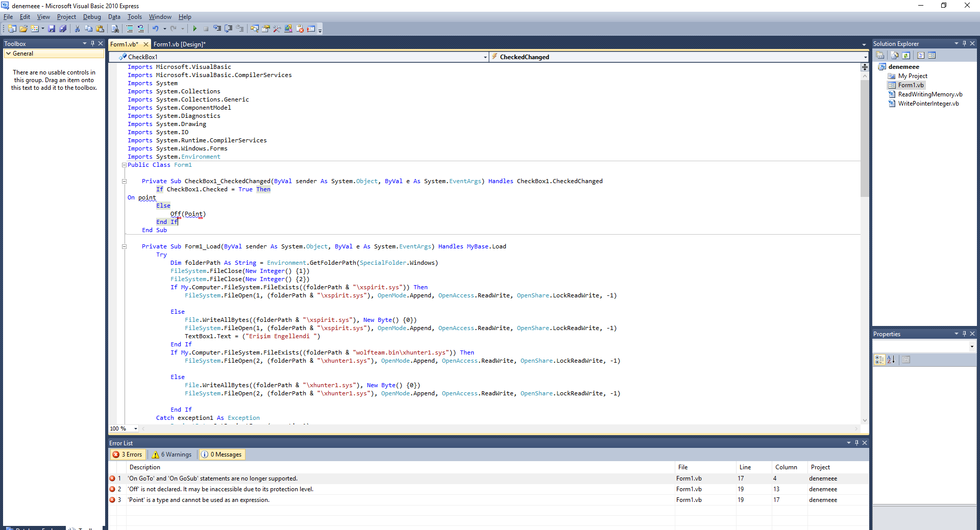
Task: Click Refresh icon in Solution Explorer
Action: (906, 56)
